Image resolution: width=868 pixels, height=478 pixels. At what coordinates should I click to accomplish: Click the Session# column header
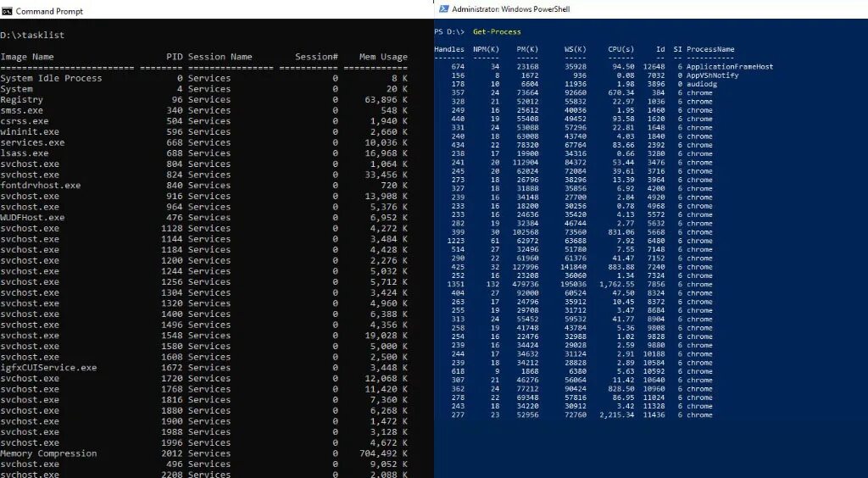(316, 57)
